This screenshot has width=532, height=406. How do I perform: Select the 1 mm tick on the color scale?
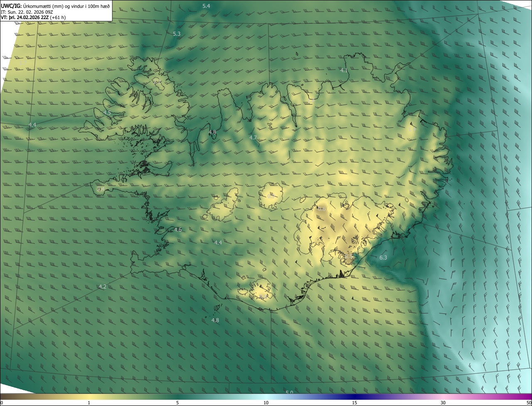pyautogui.click(x=89, y=403)
